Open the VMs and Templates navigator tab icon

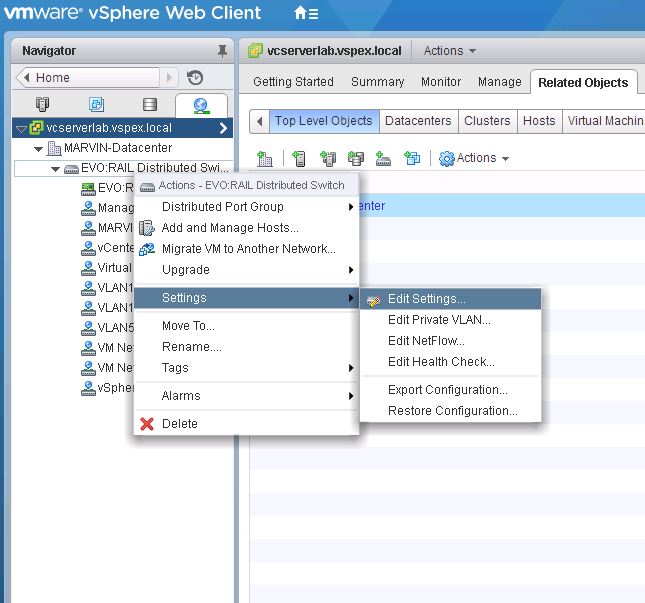coord(96,105)
